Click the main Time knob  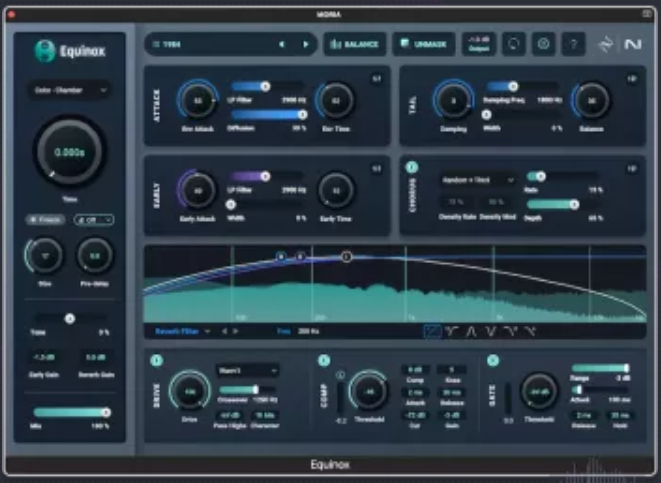(70, 152)
